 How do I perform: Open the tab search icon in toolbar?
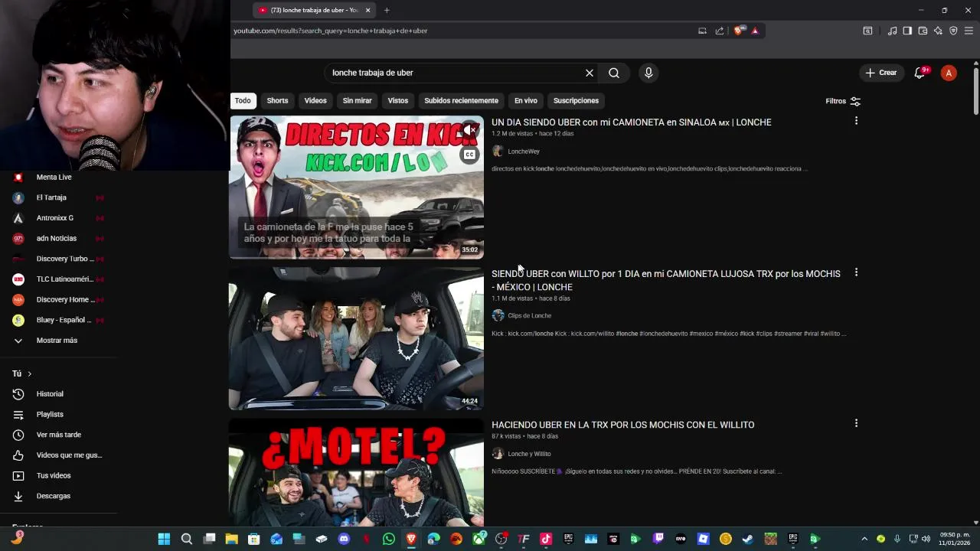(x=867, y=31)
